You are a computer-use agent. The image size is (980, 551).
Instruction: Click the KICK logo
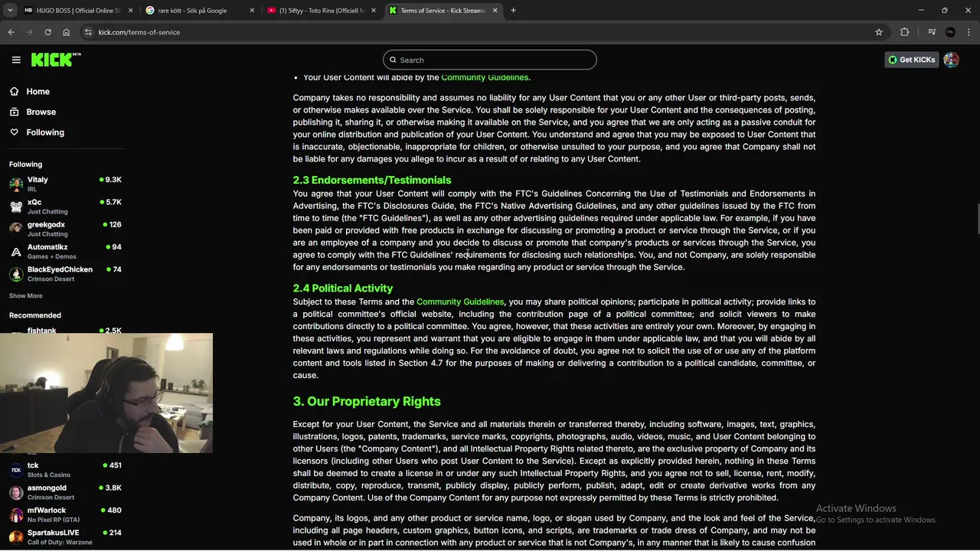pos(55,60)
